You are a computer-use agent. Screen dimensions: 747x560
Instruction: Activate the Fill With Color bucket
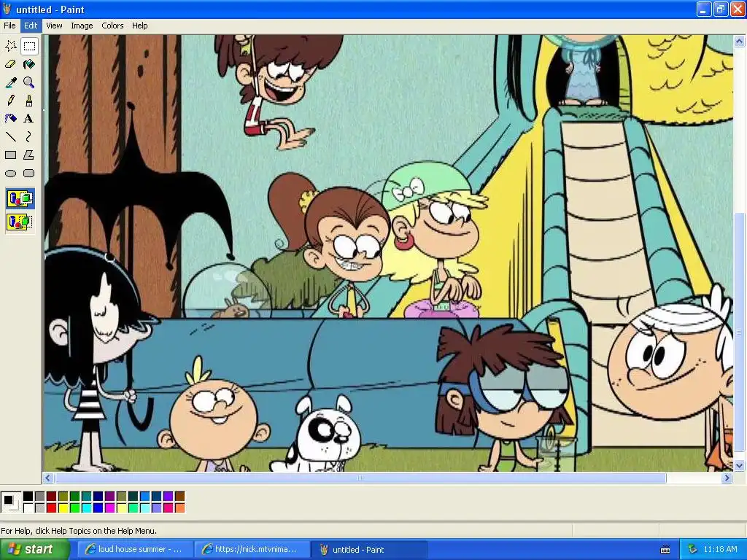coord(29,64)
